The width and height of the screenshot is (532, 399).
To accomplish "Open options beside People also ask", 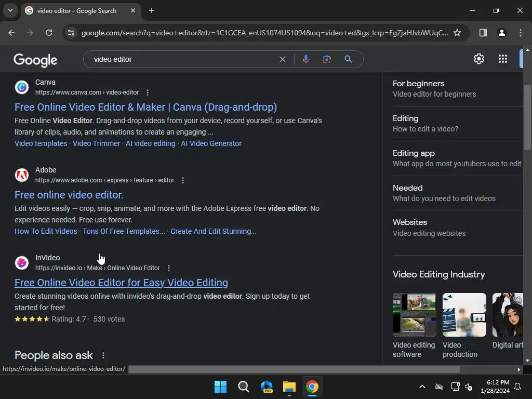I will 103,355.
